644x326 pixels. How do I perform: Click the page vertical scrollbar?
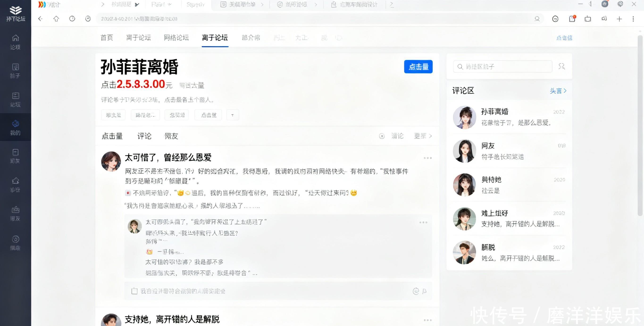pos(640,125)
